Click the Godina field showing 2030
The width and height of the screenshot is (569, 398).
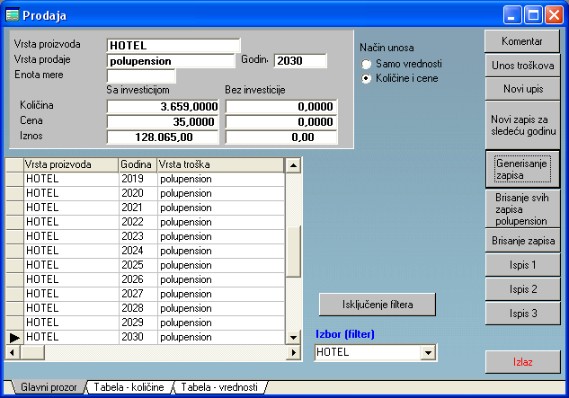(300, 61)
